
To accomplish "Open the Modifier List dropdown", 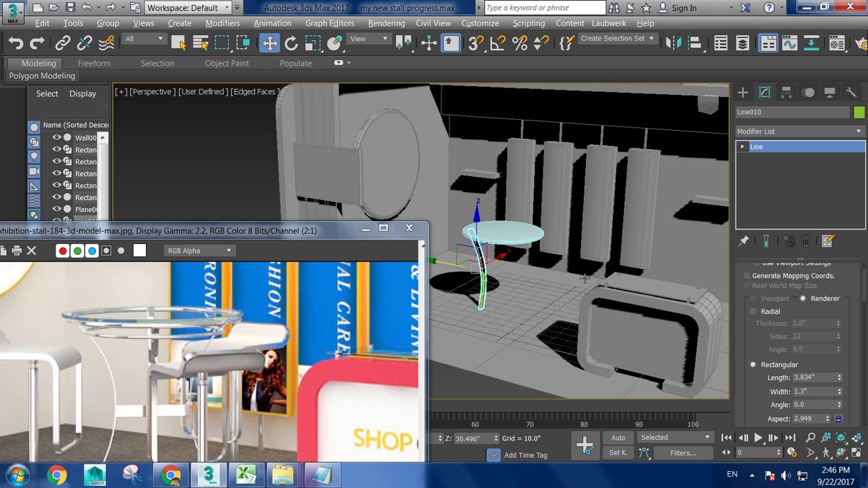I will click(800, 131).
